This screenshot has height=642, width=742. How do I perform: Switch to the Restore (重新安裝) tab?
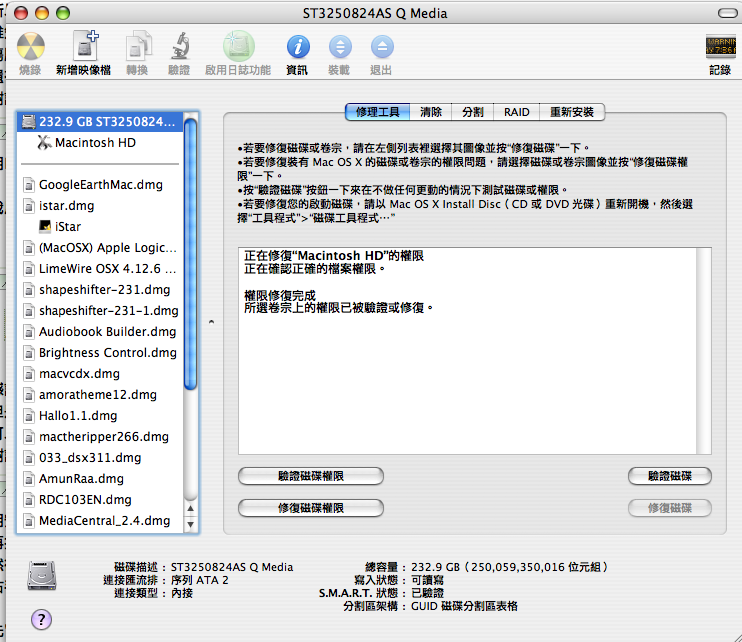coord(572,112)
